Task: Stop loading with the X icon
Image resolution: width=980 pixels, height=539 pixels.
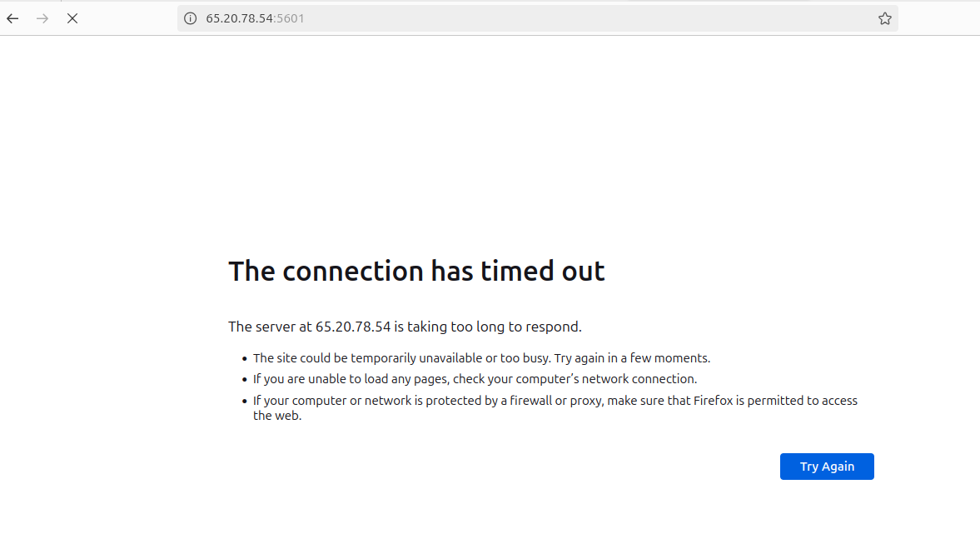Action: [x=72, y=19]
